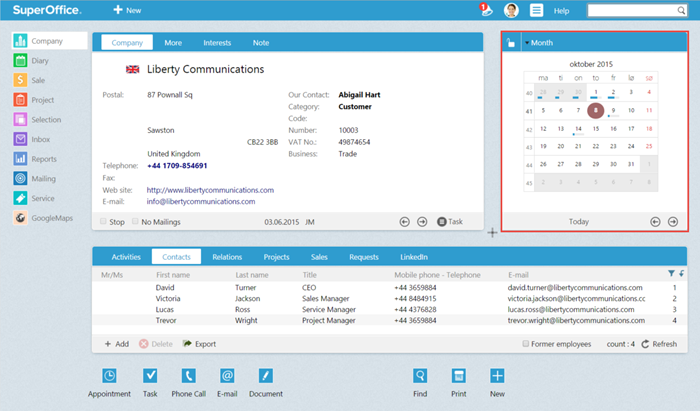Viewport: 700px width, 411px height.
Task: Add a new contact
Action: coord(117,344)
